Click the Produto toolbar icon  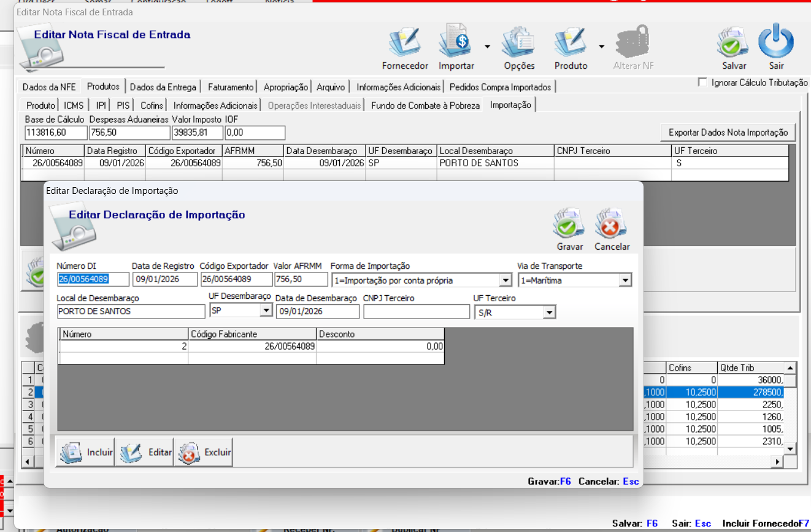[571, 45]
